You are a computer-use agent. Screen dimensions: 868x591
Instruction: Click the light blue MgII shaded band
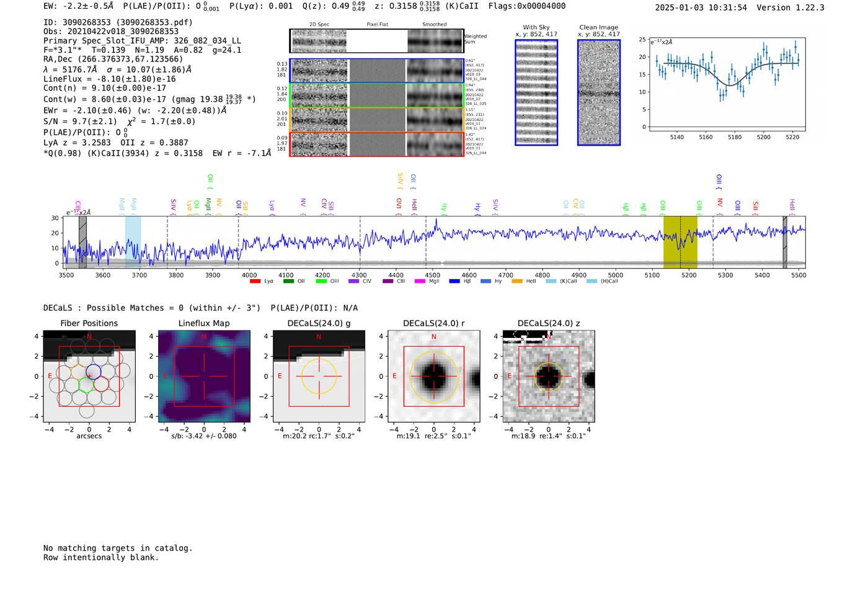(x=133, y=242)
